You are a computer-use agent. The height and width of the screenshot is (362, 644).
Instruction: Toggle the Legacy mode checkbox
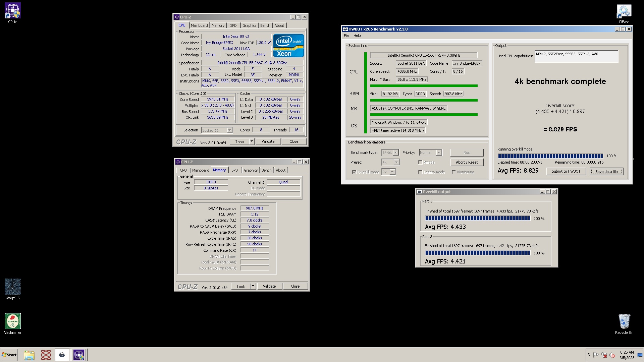coord(420,172)
